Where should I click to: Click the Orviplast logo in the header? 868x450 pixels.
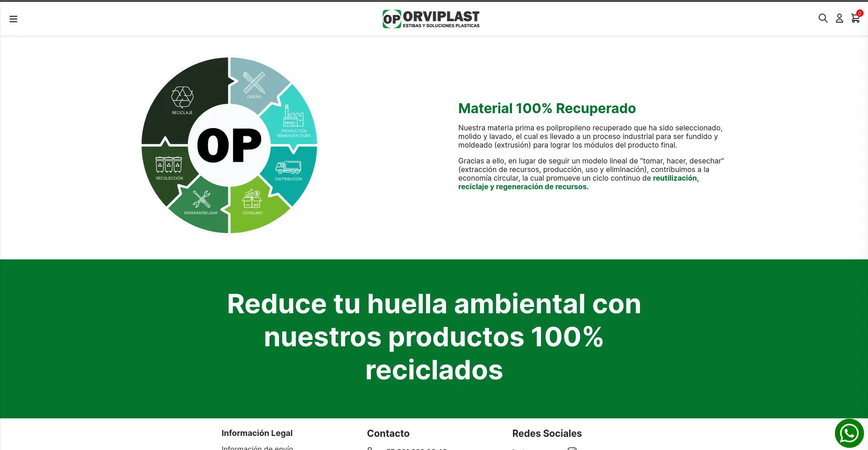[431, 19]
